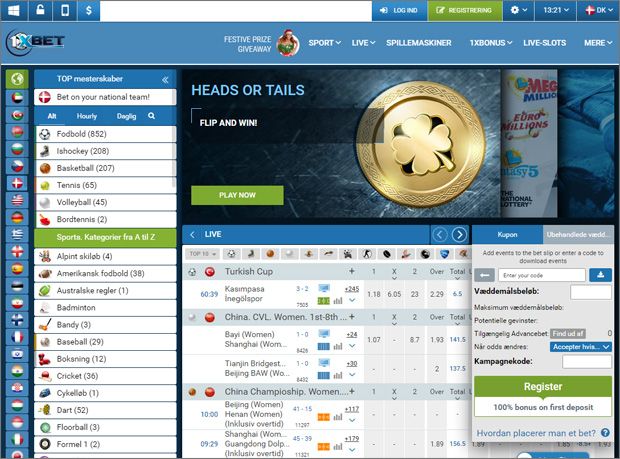Viewport: 620px width, 459px height.
Task: Click the REGISTRERING button
Action: [x=464, y=11]
